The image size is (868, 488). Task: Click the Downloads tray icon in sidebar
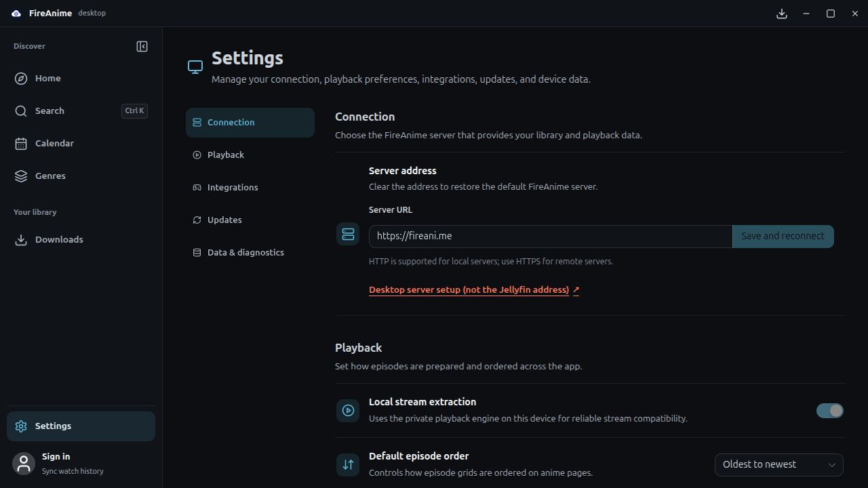coord(21,240)
